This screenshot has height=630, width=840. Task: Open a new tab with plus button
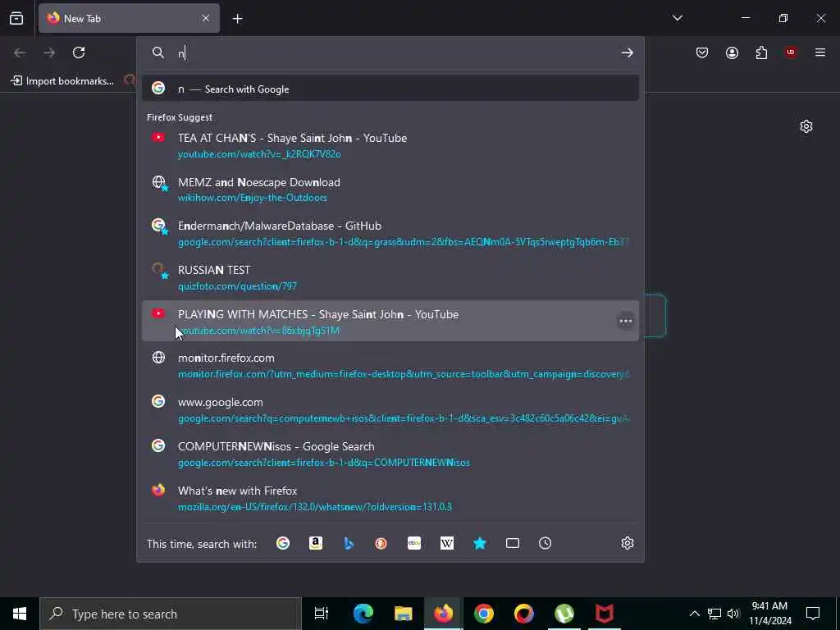pos(237,19)
